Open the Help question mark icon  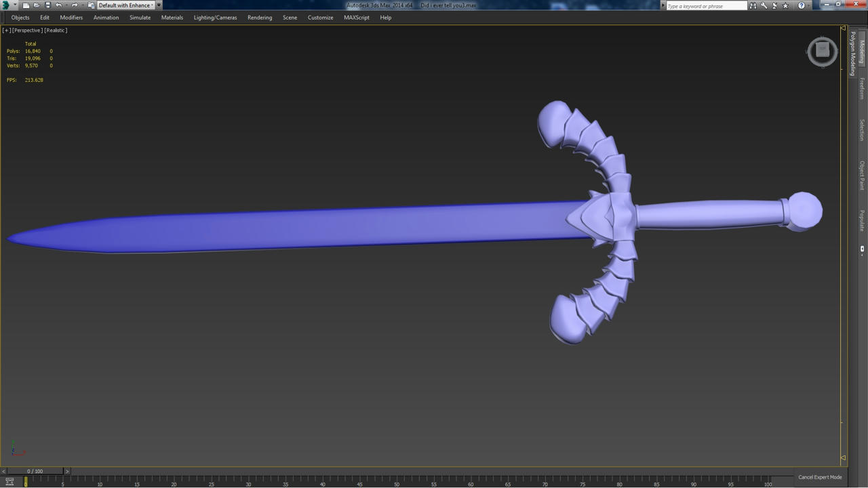[801, 5]
